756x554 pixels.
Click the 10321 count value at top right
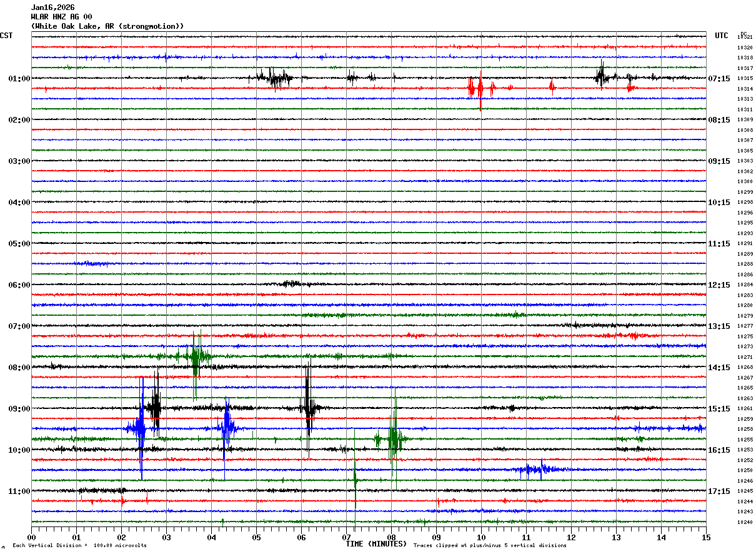pyautogui.click(x=744, y=38)
